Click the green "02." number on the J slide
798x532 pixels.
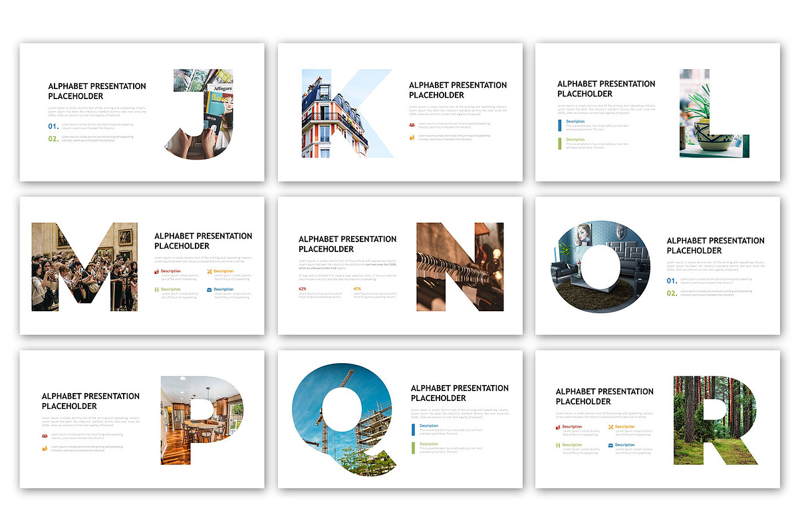53,139
